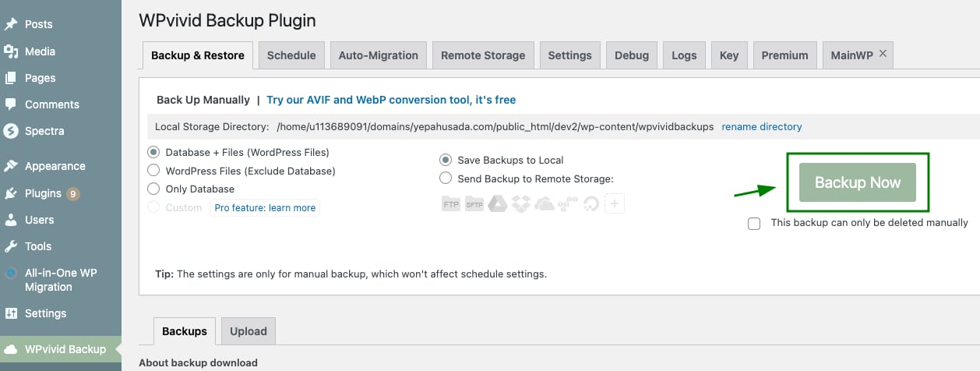Add a new remote storage via plus icon
The width and height of the screenshot is (980, 371).
[x=615, y=204]
